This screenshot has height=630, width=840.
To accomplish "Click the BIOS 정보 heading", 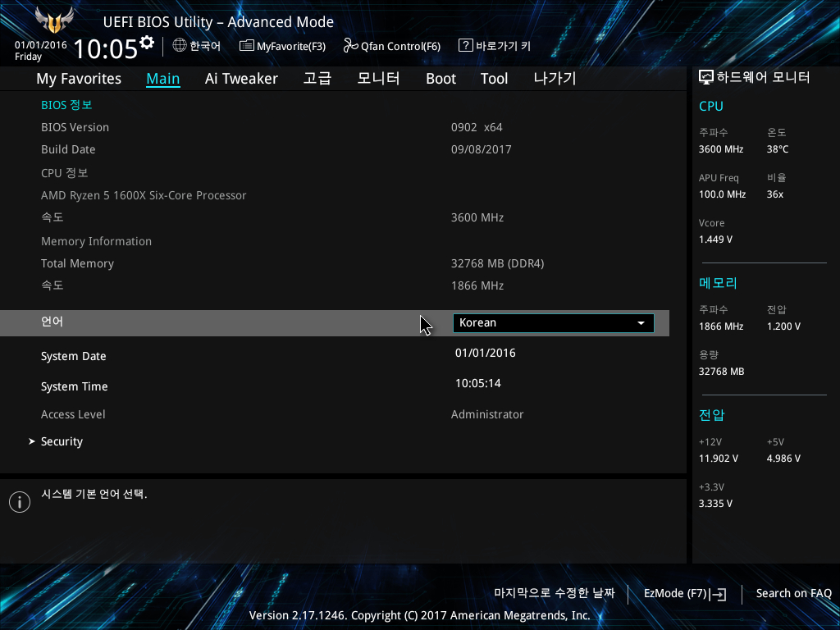I will click(x=66, y=105).
